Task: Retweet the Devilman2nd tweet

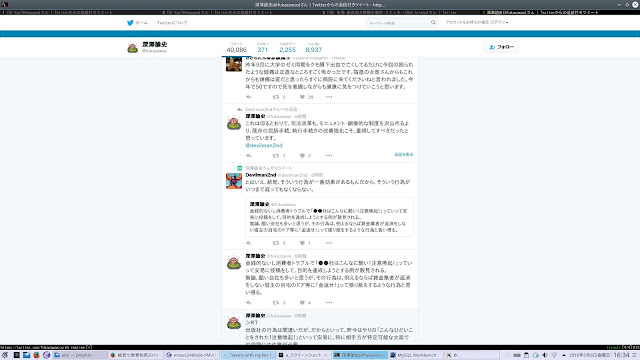Action: 276,243
